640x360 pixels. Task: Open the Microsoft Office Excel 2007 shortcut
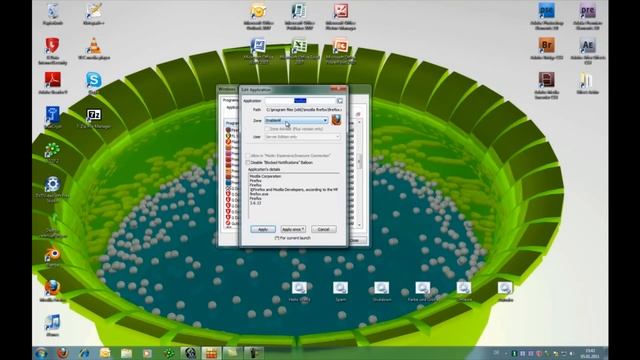(299, 50)
